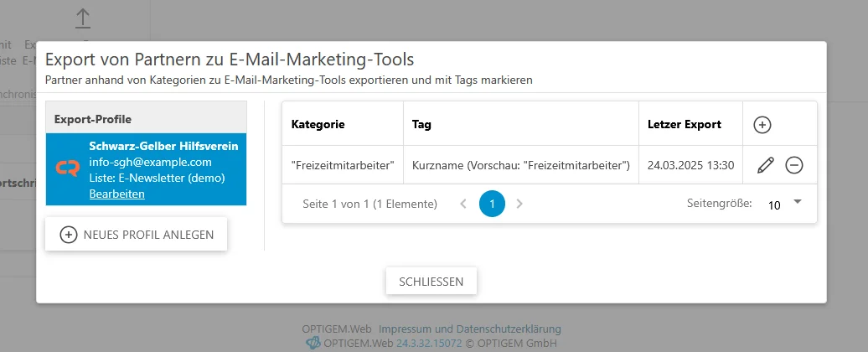Screen dimensions: 868x352
Task: Click the Export-Profile panel header
Action: (x=146, y=117)
